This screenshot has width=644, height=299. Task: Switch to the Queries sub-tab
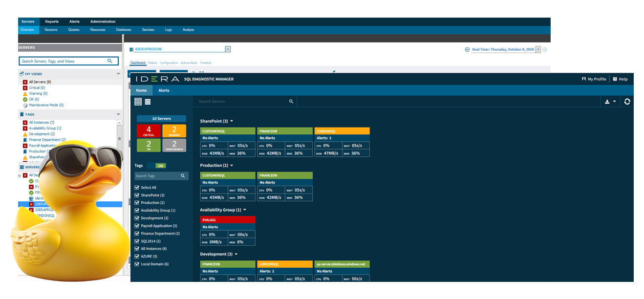tap(74, 30)
